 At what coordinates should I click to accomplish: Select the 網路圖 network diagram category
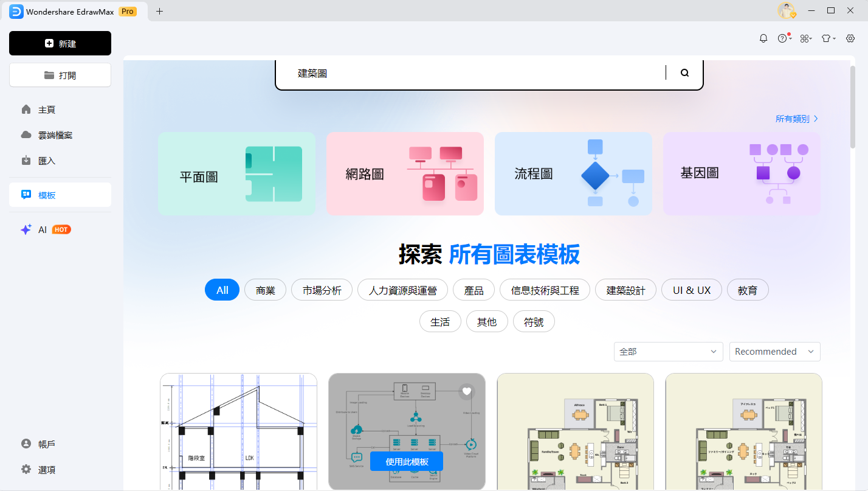click(x=405, y=173)
